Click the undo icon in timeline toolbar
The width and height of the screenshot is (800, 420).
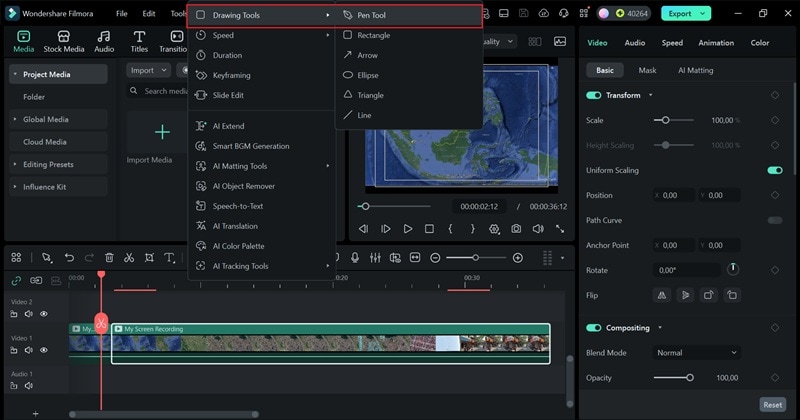click(x=69, y=258)
